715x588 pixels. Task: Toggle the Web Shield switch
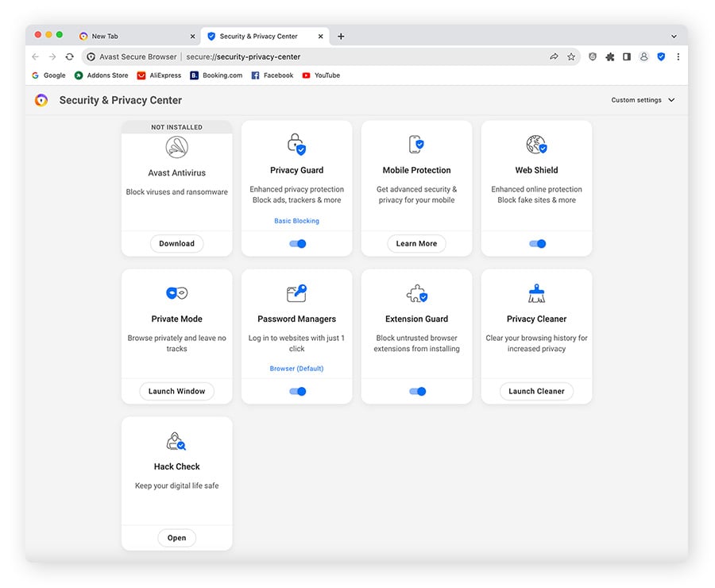(537, 244)
